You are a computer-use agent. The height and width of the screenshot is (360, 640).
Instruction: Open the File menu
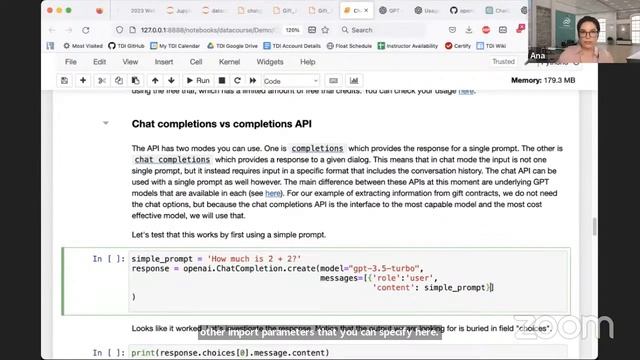(x=71, y=62)
